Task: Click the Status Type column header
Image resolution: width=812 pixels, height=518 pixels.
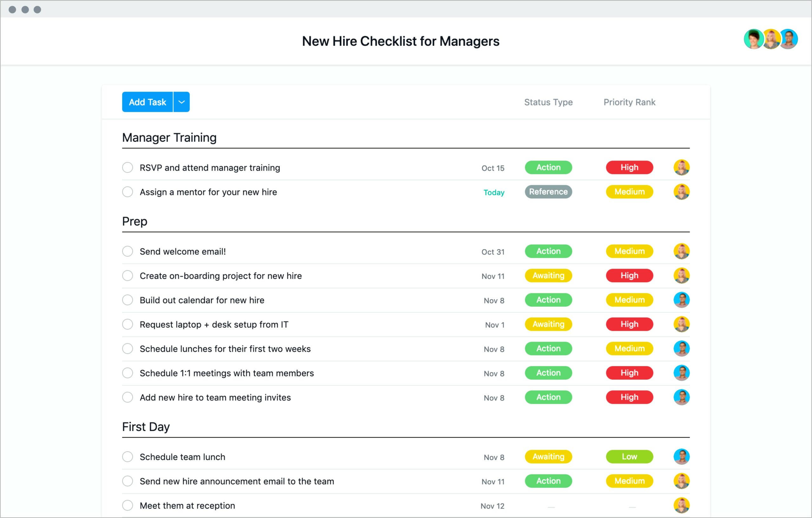Action: (x=547, y=102)
